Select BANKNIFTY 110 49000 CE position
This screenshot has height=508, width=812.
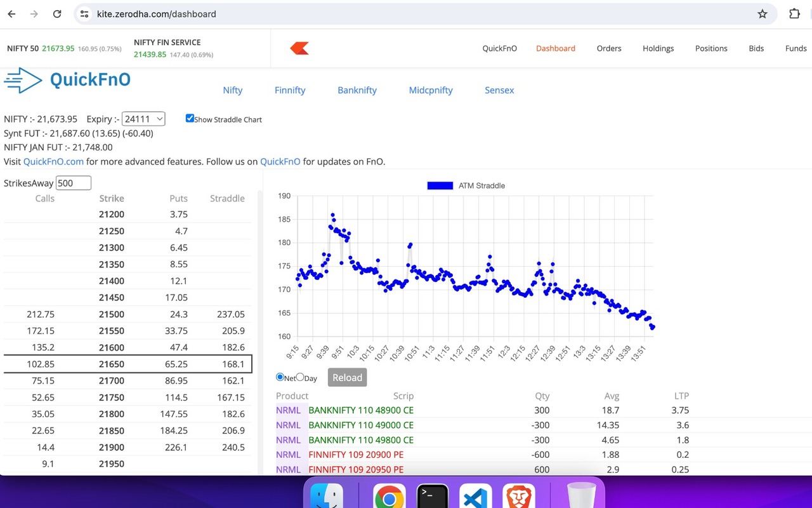tap(361, 425)
